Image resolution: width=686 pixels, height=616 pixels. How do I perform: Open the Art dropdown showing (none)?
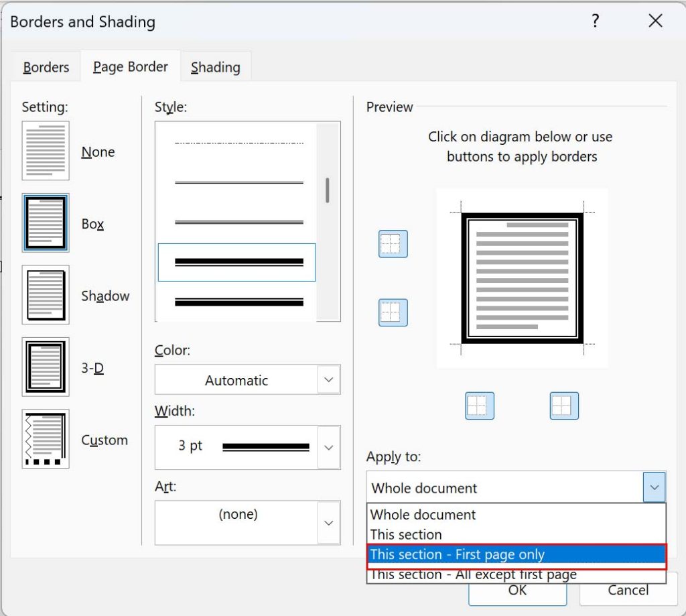pyautogui.click(x=247, y=522)
